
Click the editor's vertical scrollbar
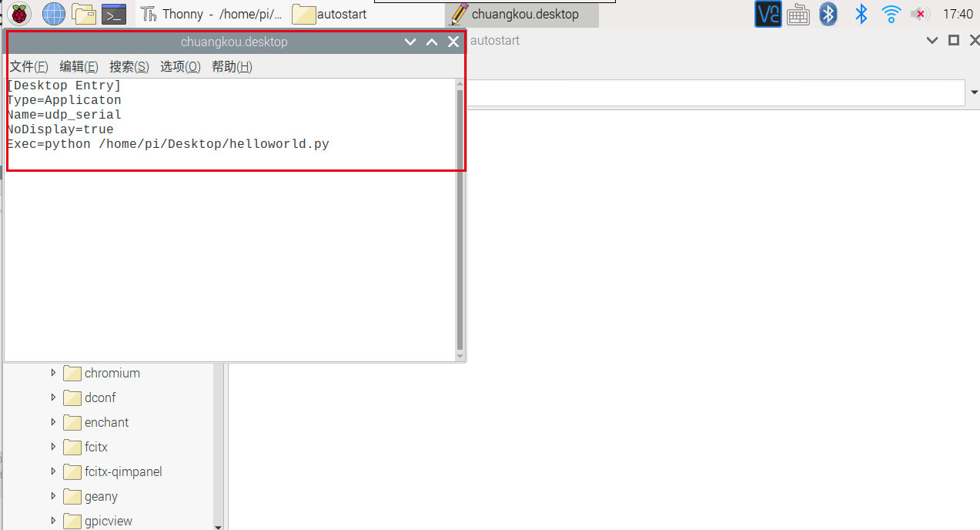pyautogui.click(x=460, y=220)
